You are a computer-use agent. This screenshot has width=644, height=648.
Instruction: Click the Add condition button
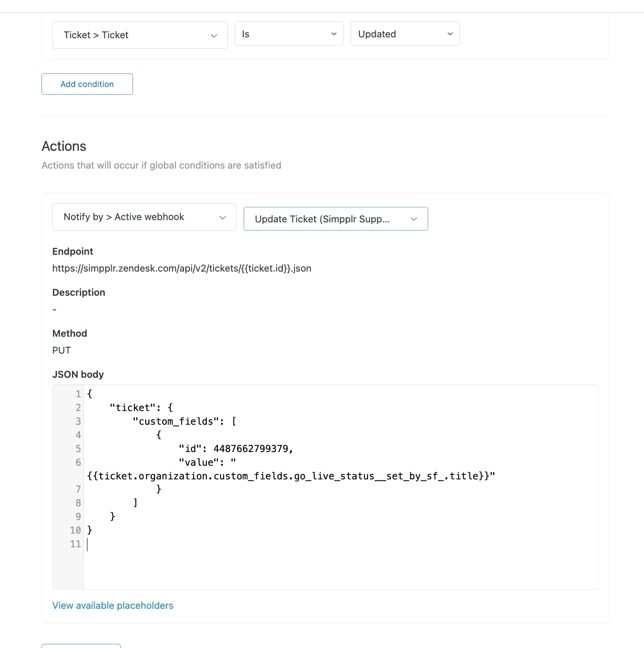(87, 84)
